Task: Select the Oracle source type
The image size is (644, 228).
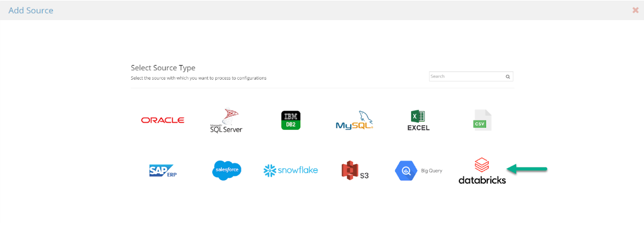Action: coord(163,120)
